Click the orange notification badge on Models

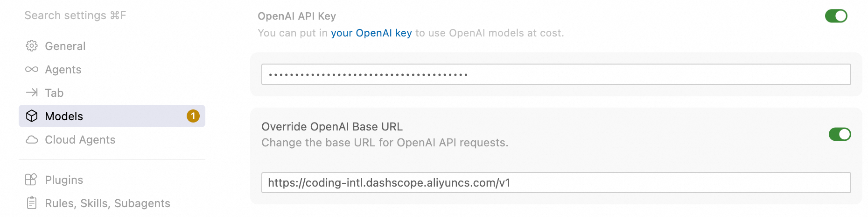pos(193,116)
